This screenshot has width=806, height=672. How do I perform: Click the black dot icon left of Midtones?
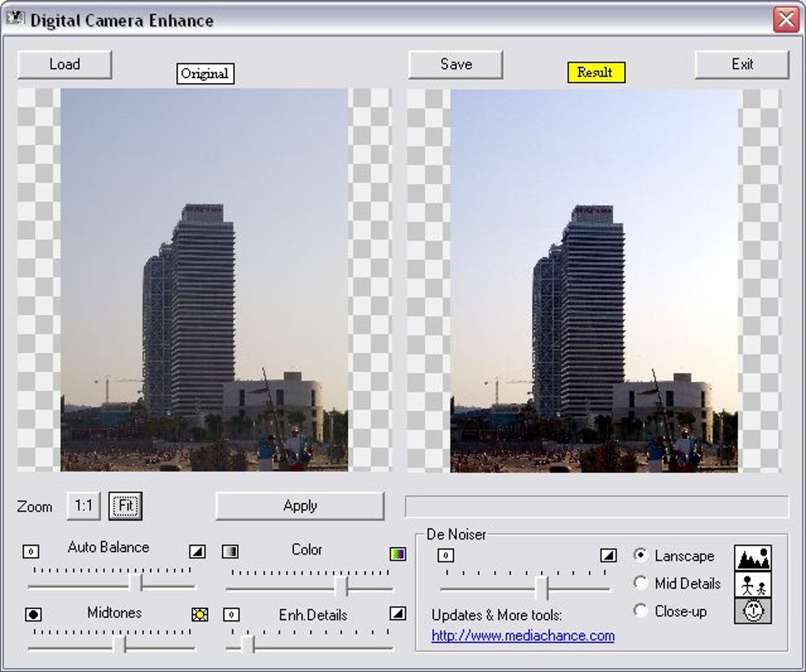(x=33, y=614)
